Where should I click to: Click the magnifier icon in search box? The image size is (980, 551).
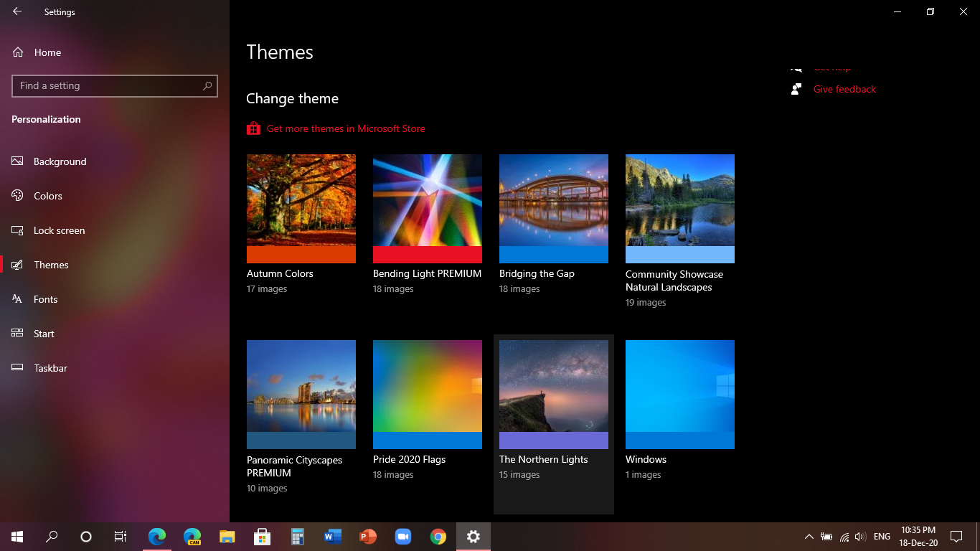click(x=207, y=85)
